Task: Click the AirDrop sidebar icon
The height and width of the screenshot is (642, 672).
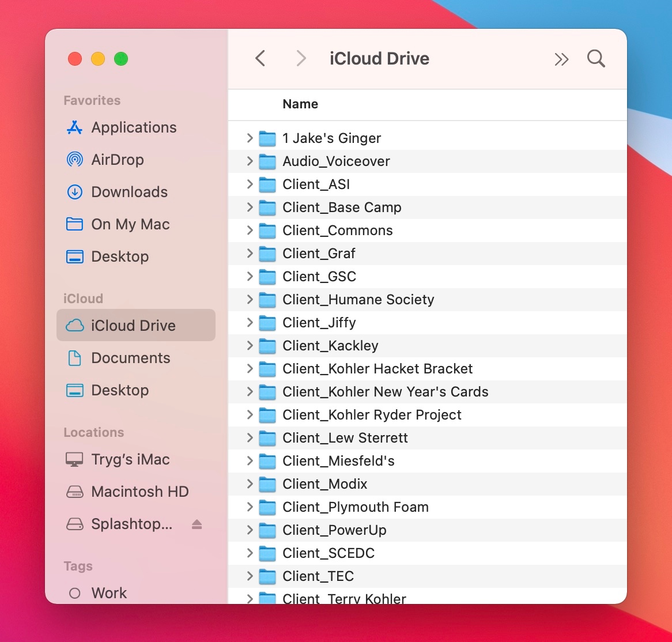Action: tap(74, 160)
